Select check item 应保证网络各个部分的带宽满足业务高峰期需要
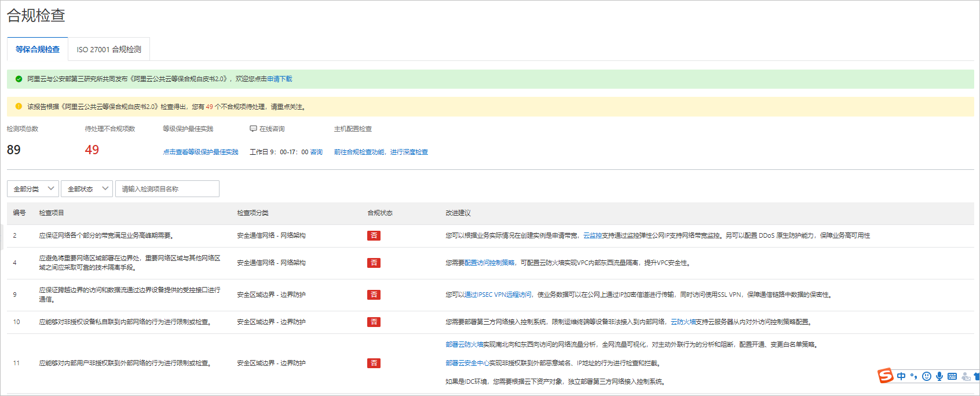This screenshot has width=980, height=396. (x=106, y=235)
